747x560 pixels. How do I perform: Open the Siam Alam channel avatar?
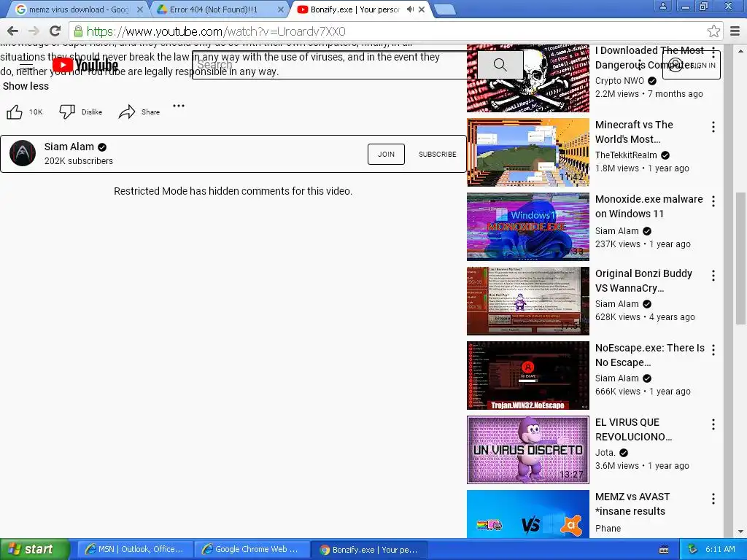tap(23, 153)
